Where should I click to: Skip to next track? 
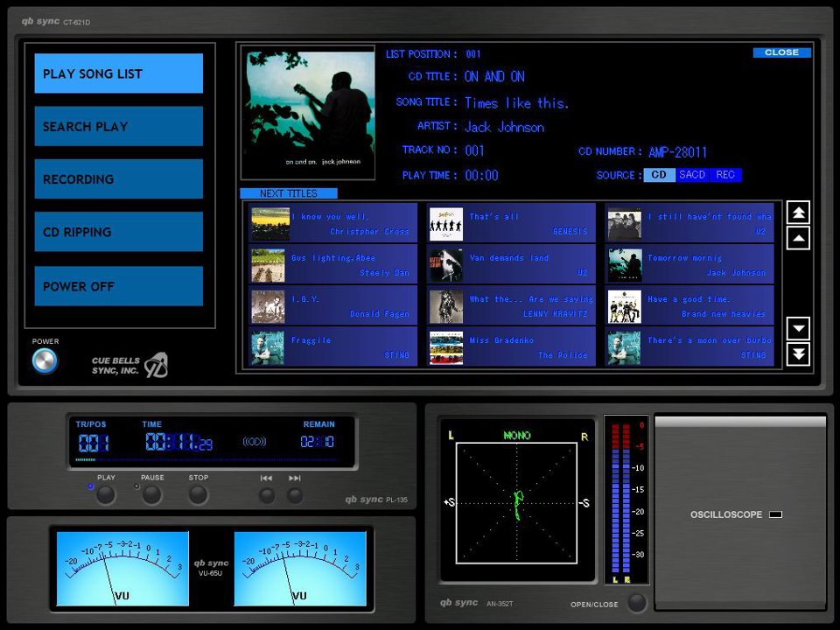point(295,495)
